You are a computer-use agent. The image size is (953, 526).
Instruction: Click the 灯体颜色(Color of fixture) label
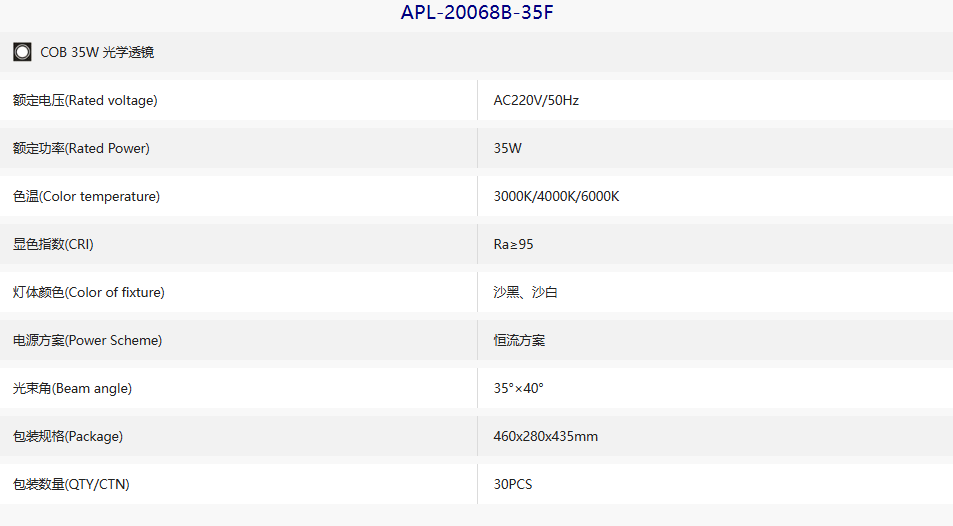pos(89,292)
